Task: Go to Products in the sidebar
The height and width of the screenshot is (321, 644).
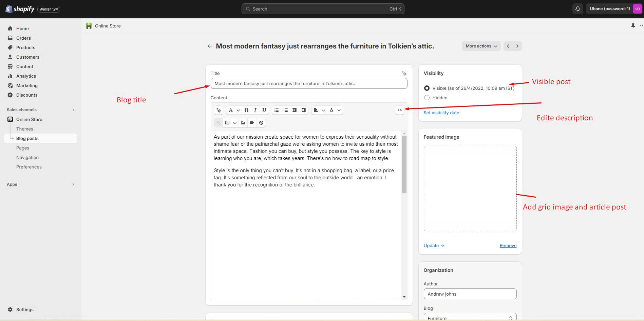Action: 26,47
